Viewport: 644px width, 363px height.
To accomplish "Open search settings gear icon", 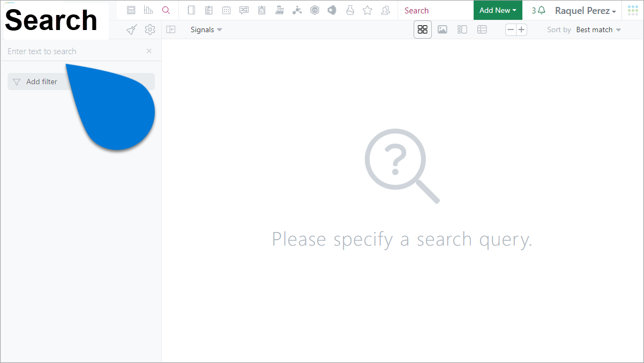I will 150,29.
